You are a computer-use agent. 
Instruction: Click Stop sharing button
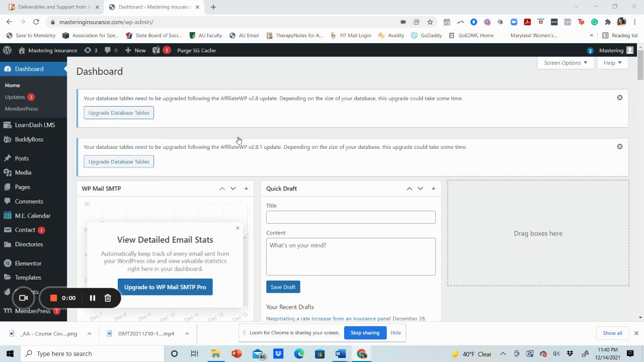tap(365, 333)
